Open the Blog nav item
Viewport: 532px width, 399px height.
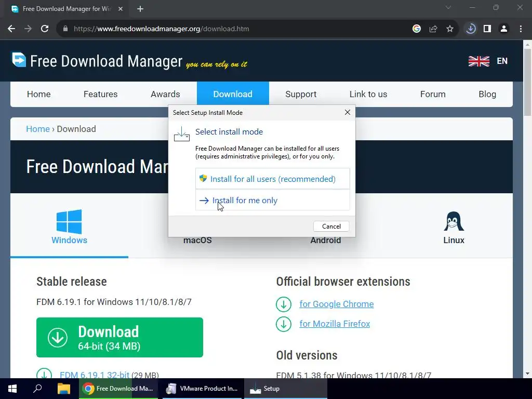click(487, 94)
